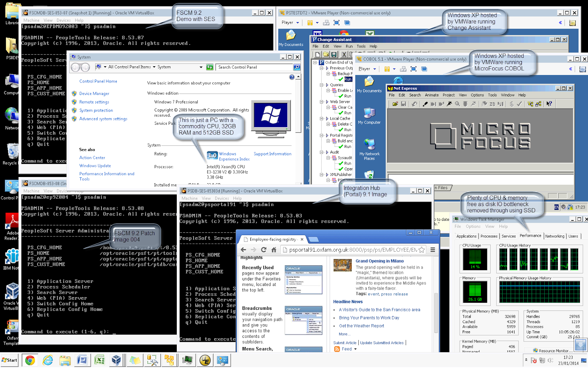Click the Net Express open folder toolbar icon

click(395, 104)
